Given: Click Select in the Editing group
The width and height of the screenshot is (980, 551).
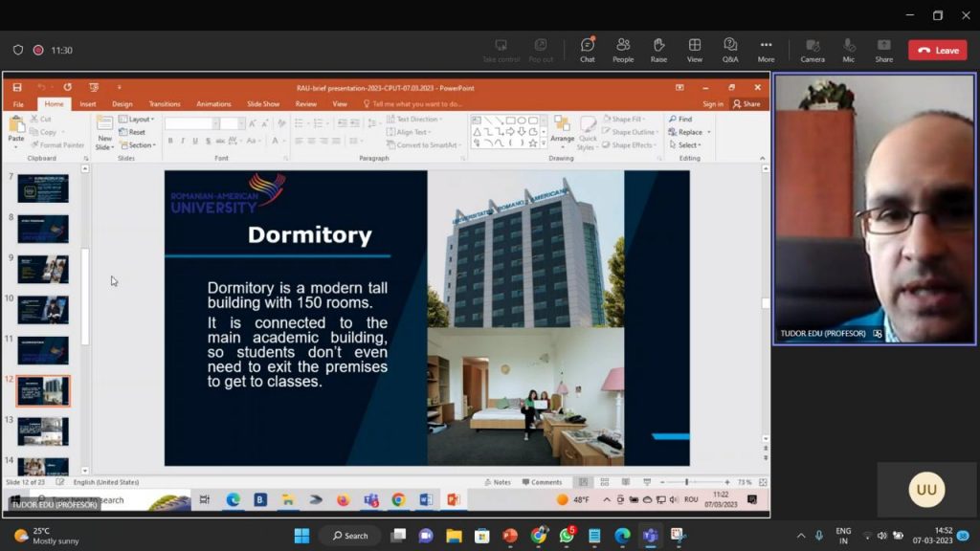Looking at the screenshot, I should pyautogui.click(x=685, y=145).
